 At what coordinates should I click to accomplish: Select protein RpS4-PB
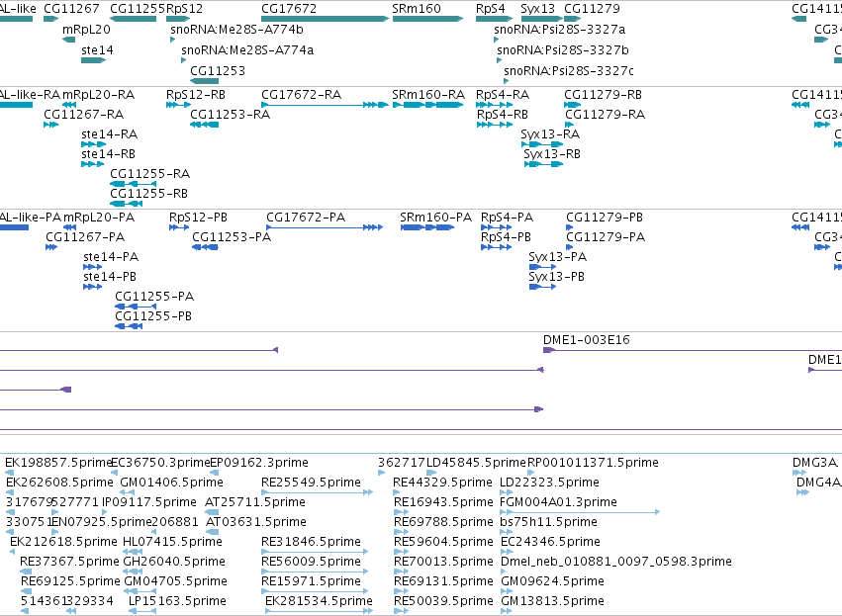[506, 237]
